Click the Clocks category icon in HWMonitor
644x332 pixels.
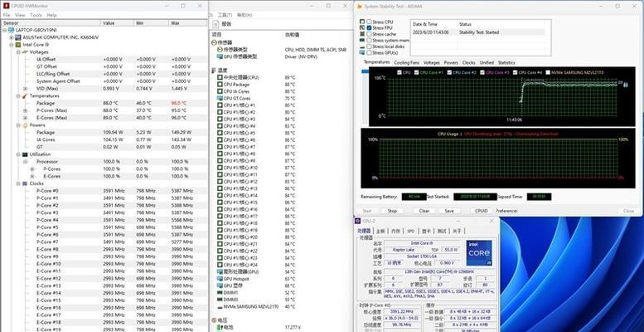tap(25, 183)
